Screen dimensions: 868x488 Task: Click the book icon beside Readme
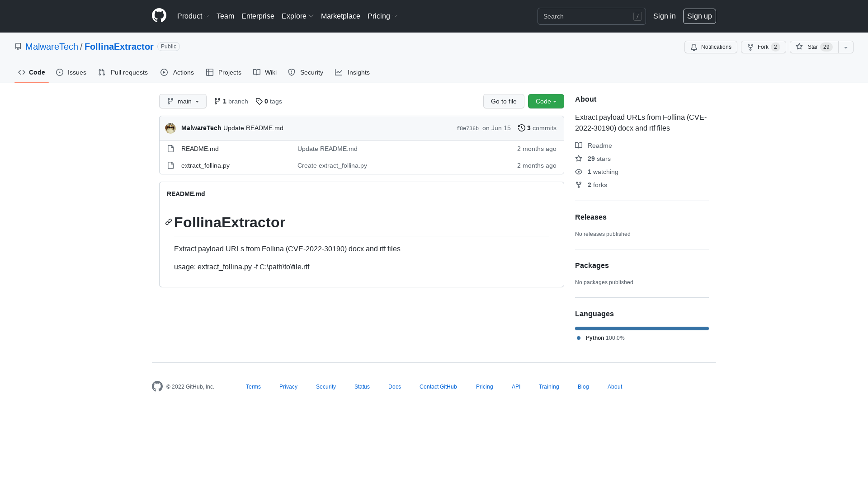579,145
